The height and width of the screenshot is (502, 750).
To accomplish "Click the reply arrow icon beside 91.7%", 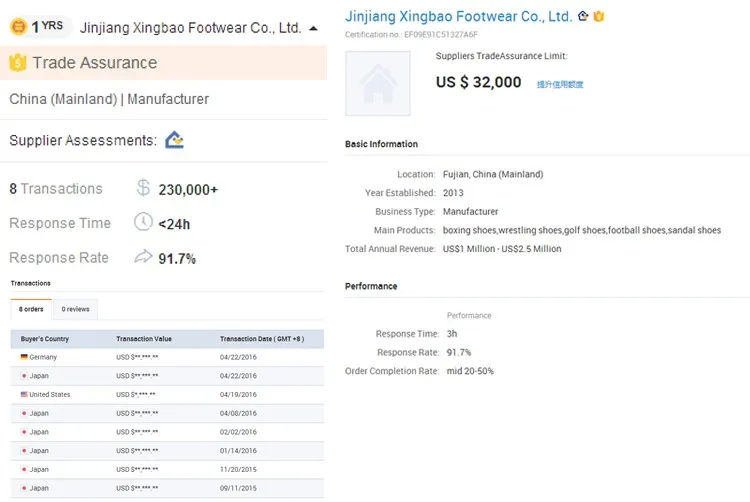I will 143,257.
